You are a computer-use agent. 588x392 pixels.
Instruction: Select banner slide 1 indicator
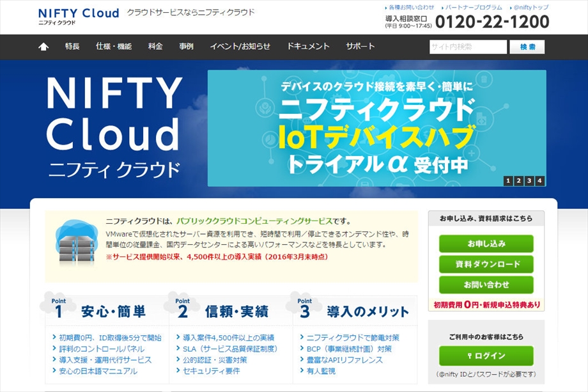pyautogui.click(x=508, y=181)
